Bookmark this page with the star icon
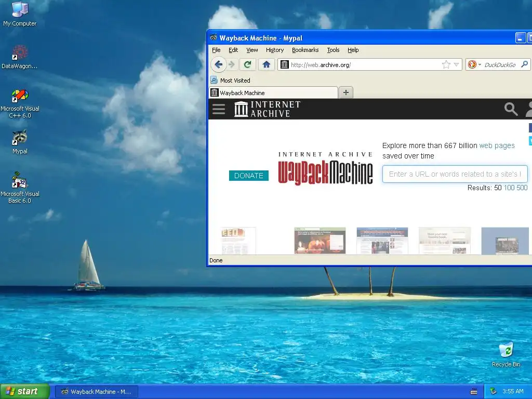 (x=446, y=64)
